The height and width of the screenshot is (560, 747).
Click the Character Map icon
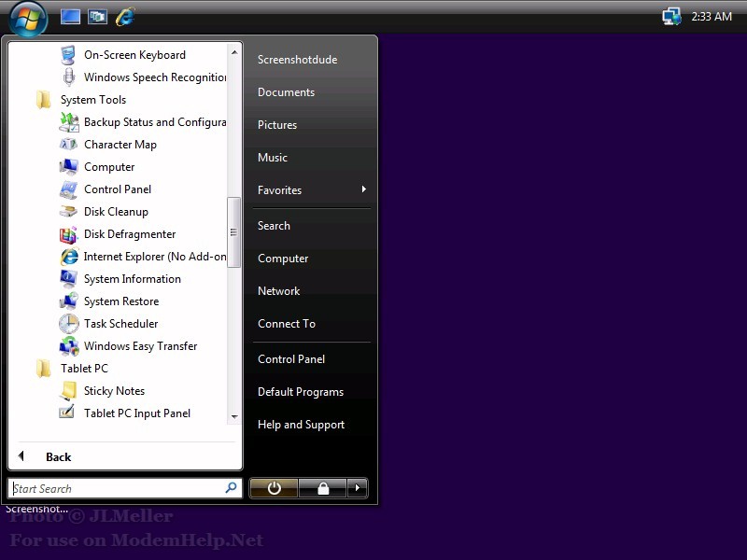tap(68, 145)
